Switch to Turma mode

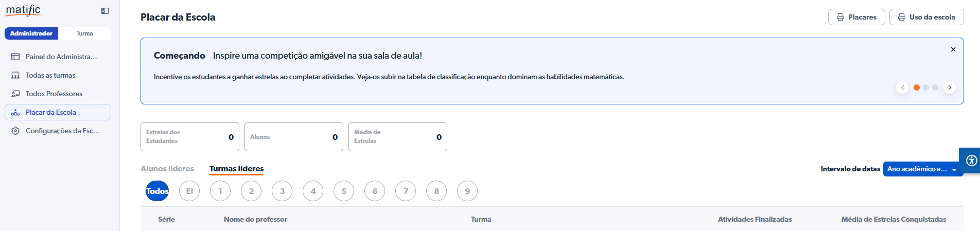click(x=84, y=33)
